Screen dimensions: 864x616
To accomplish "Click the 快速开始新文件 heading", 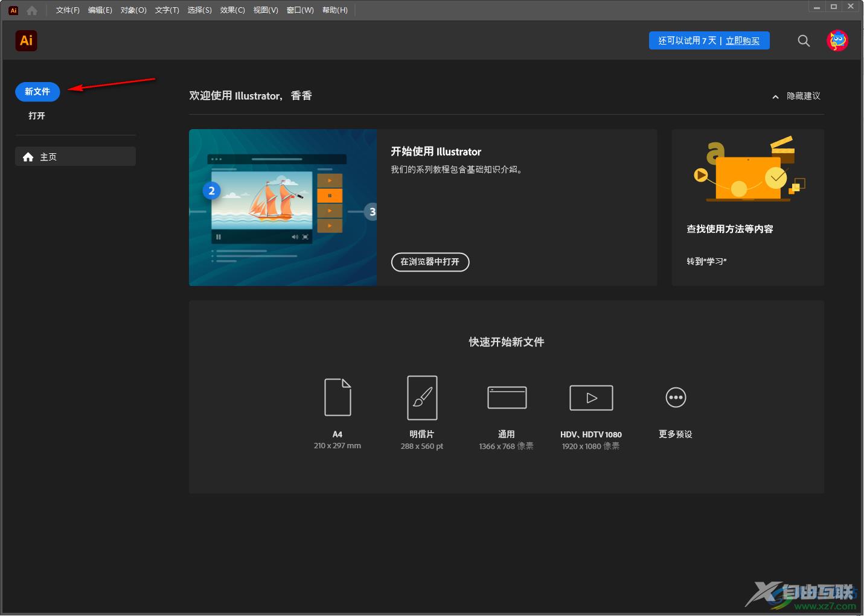I will tap(507, 342).
